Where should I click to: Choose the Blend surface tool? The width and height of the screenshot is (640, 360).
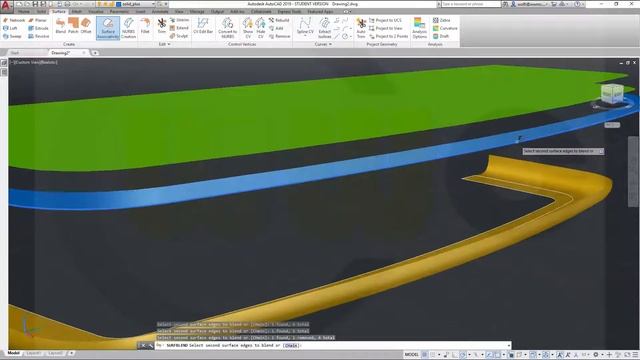pos(60,26)
